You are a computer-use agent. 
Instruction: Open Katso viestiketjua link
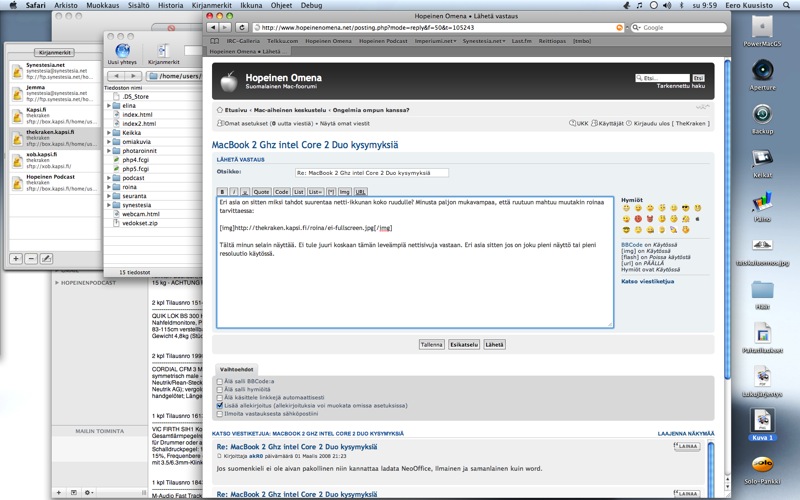(647, 281)
